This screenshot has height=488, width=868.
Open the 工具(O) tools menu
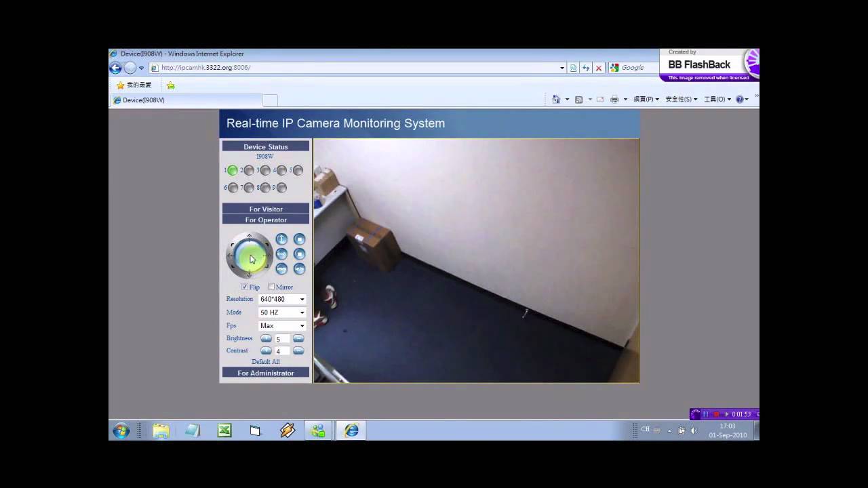717,100
